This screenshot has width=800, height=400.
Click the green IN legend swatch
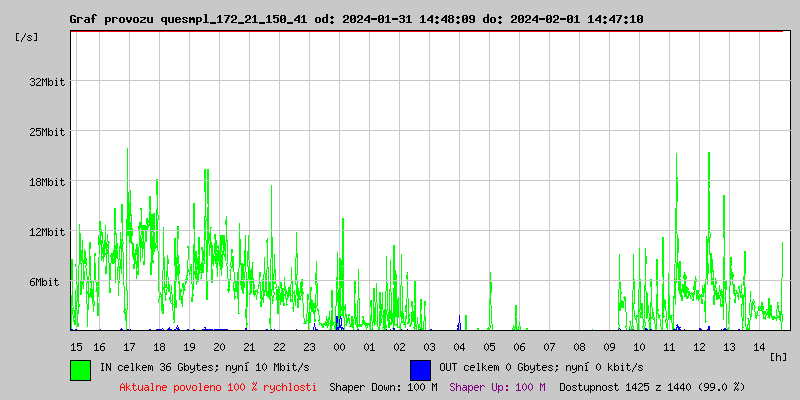80,369
